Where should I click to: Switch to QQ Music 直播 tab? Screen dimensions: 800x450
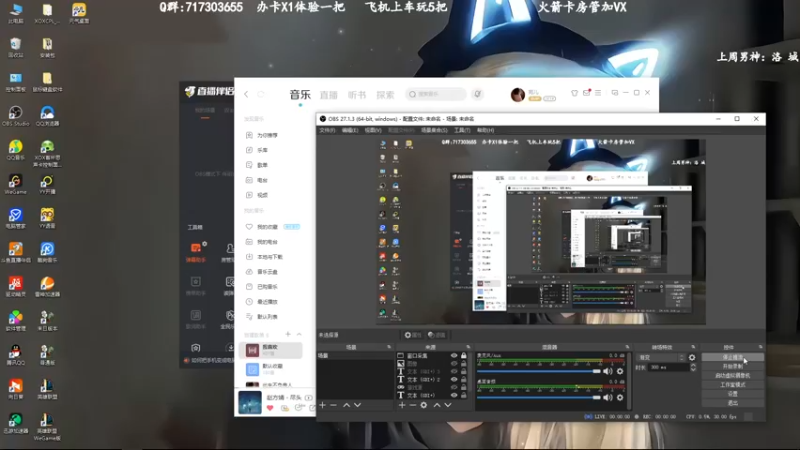coord(329,95)
